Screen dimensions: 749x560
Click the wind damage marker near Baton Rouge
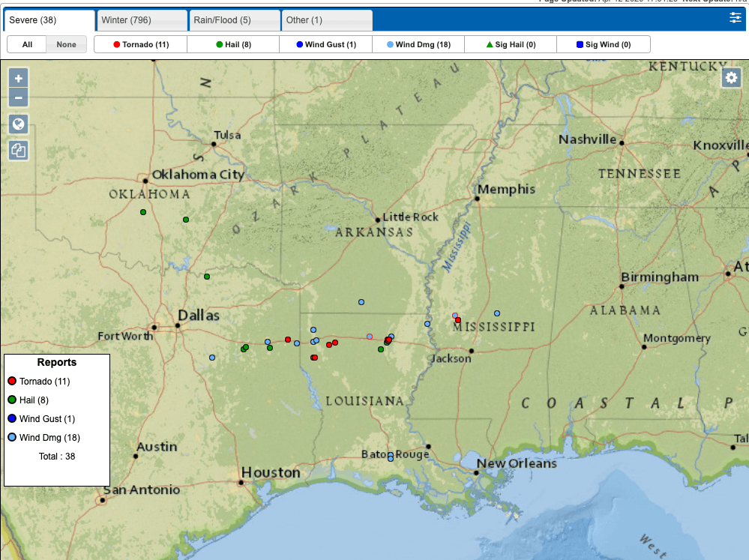click(x=391, y=457)
